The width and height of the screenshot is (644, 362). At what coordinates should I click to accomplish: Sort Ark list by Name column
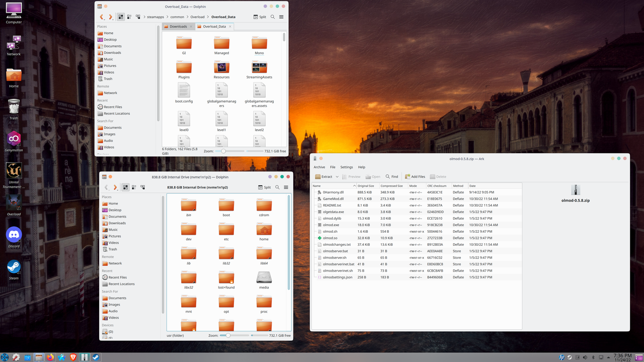pyautogui.click(x=334, y=186)
